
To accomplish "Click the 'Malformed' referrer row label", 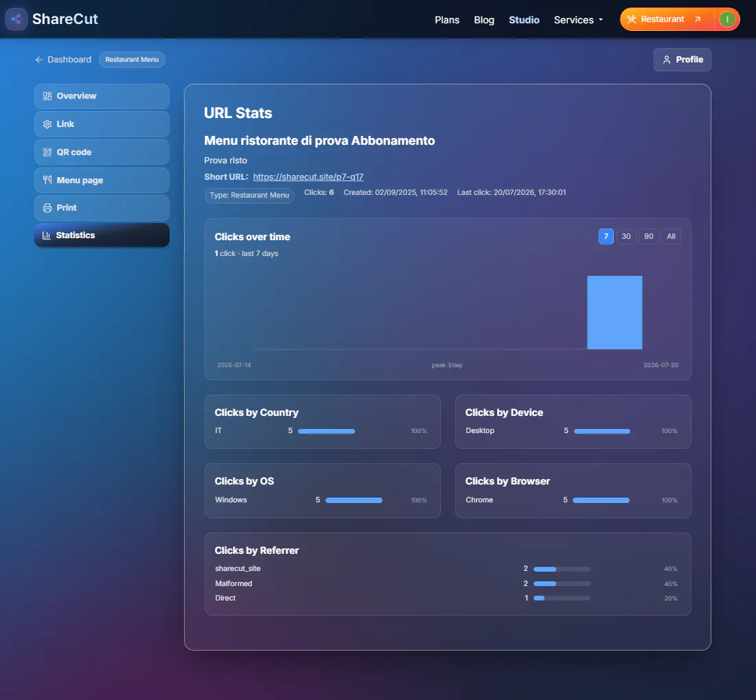I will (x=233, y=583).
